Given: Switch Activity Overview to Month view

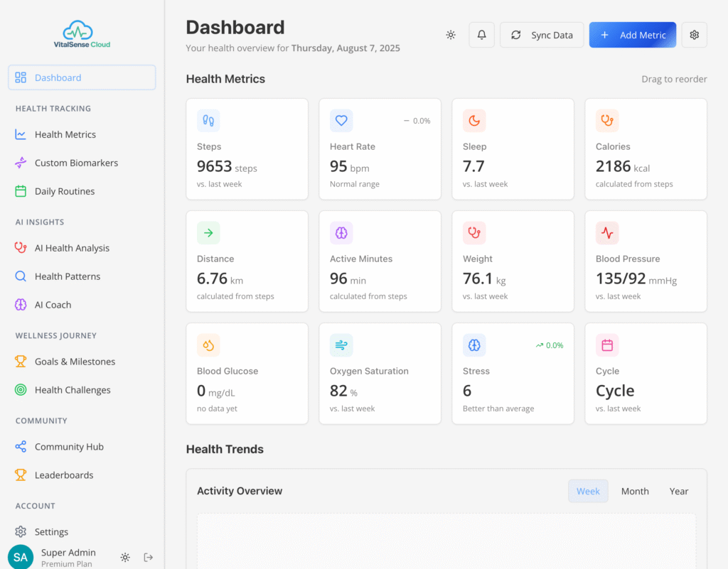Looking at the screenshot, I should (x=635, y=491).
